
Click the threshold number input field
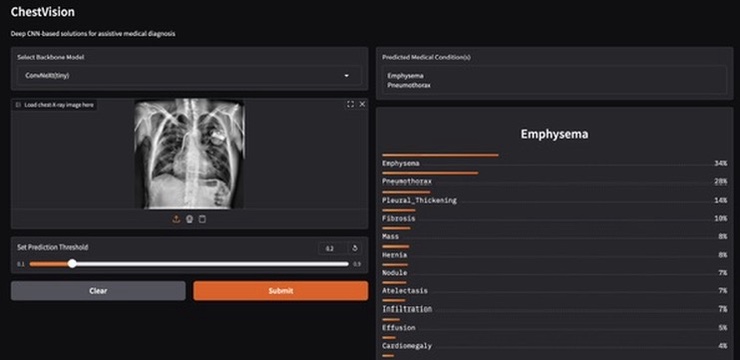tap(332, 248)
